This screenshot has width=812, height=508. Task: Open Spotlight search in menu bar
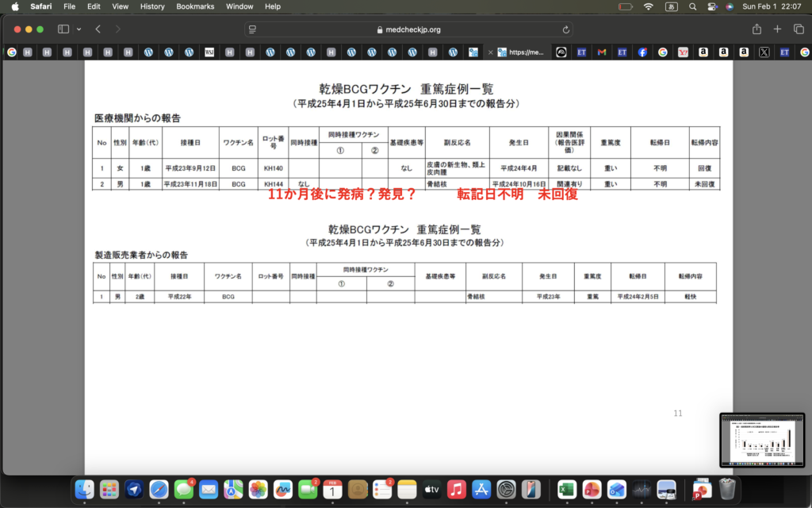(692, 6)
